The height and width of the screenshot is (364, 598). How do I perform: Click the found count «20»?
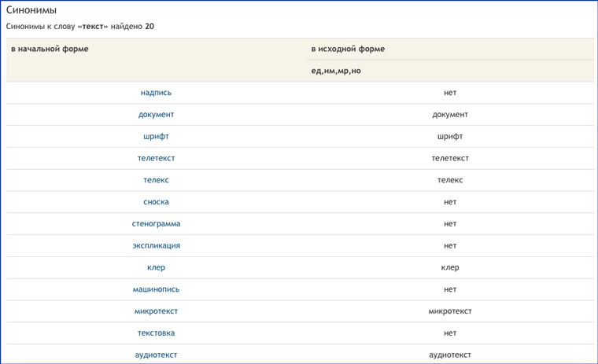(149, 26)
